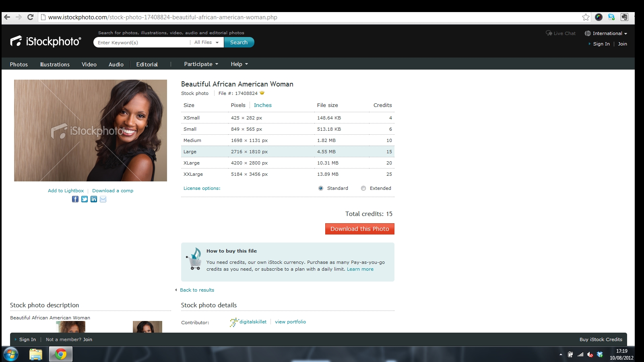Select the XSmall size row

[288, 118]
